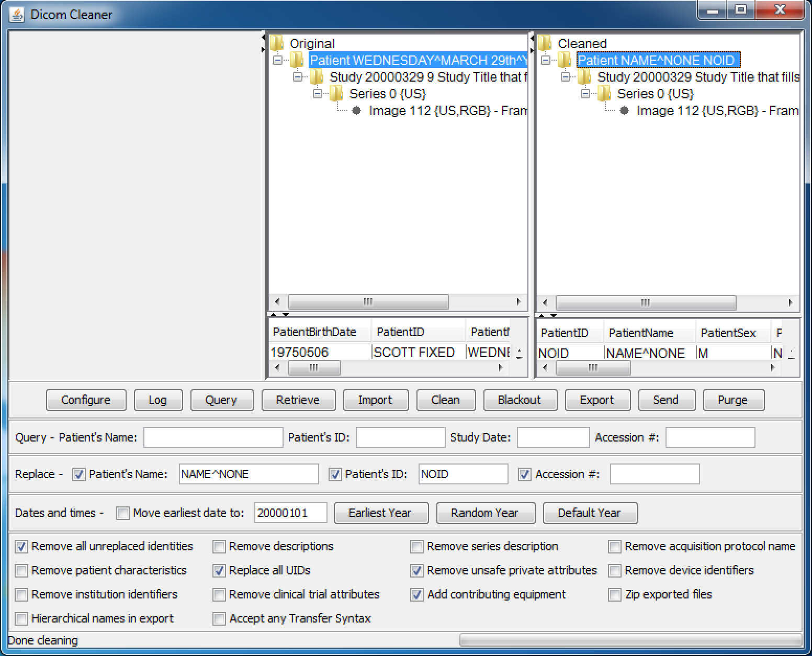Enable Remove acquisition protocol name
Image resolution: width=812 pixels, height=656 pixels.
pos(614,547)
